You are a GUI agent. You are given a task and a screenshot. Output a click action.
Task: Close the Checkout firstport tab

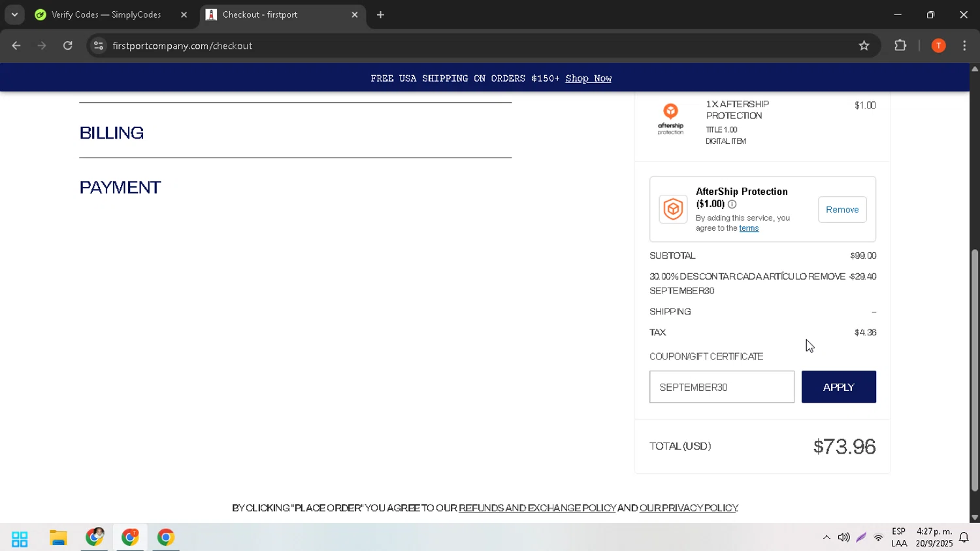tap(355, 14)
